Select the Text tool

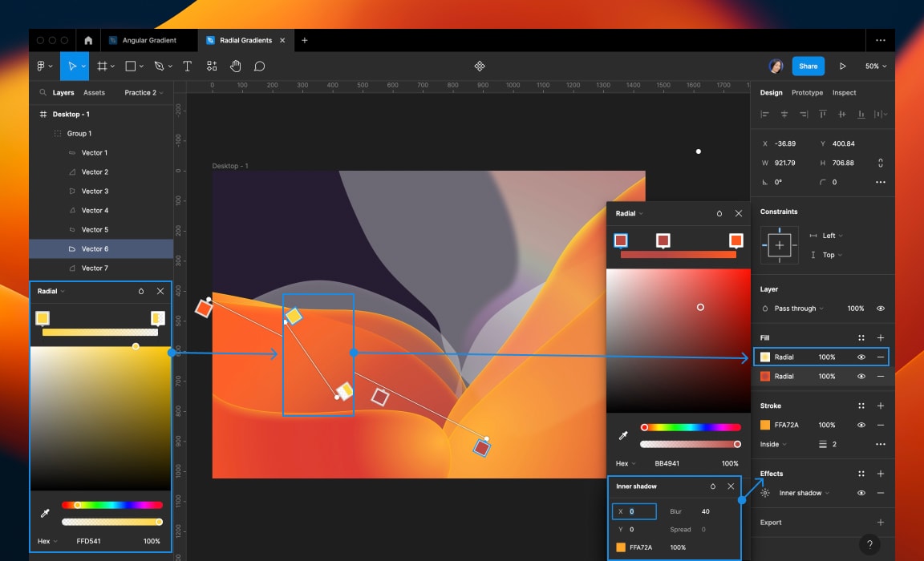[187, 66]
